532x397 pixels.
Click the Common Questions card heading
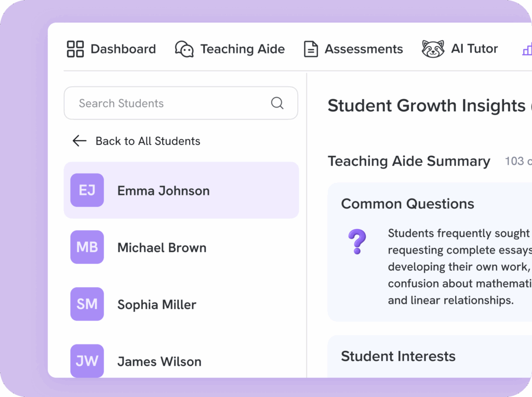pyautogui.click(x=407, y=204)
